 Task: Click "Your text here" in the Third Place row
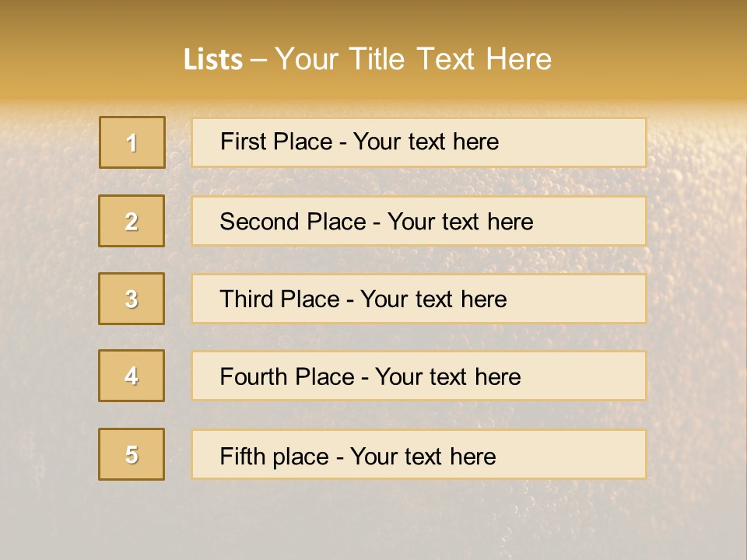point(434,299)
